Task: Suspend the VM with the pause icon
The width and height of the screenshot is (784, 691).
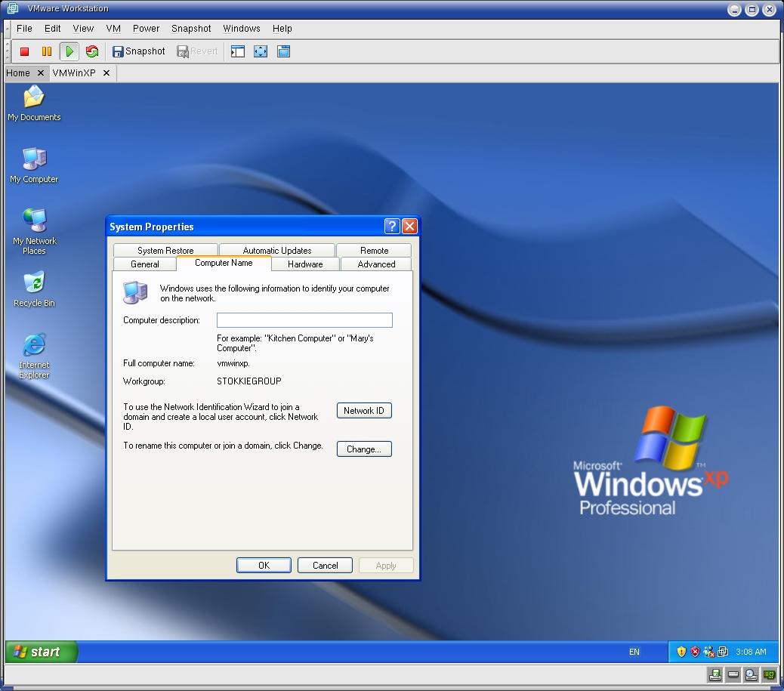Action: click(x=47, y=51)
